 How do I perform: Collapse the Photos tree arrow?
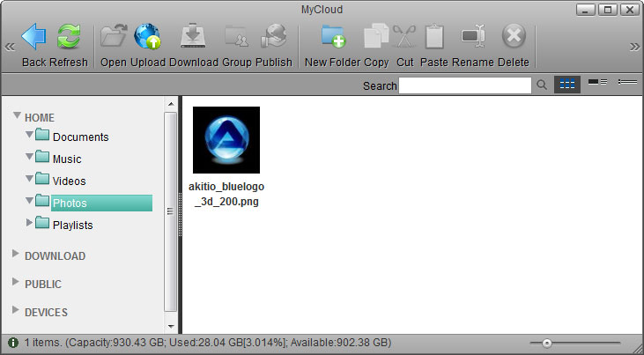coord(29,201)
